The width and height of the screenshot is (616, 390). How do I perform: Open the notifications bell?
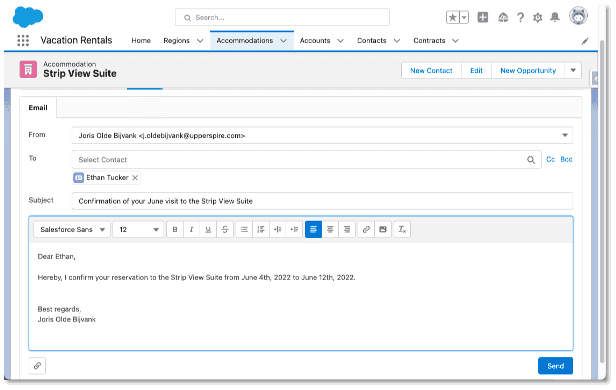[x=555, y=17]
